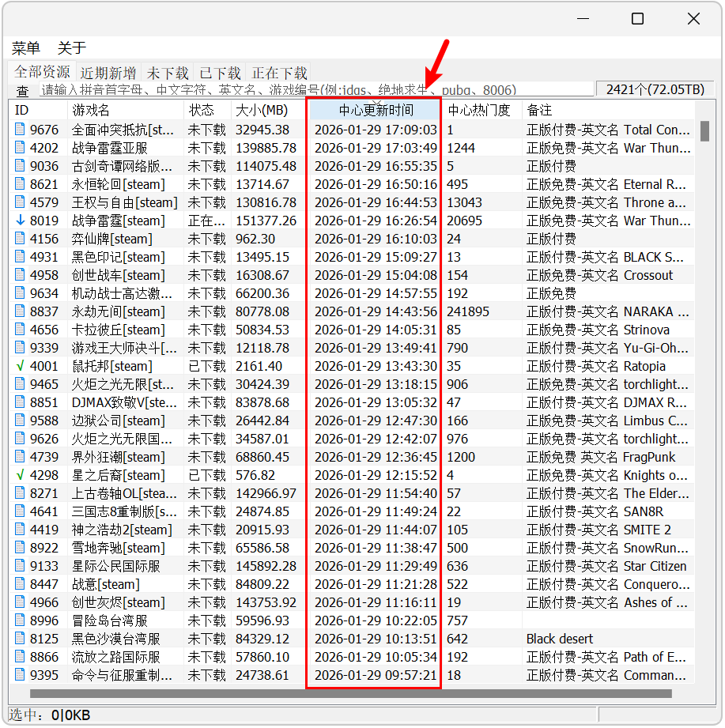
Task: Click the 查 search label
Action: [x=22, y=91]
